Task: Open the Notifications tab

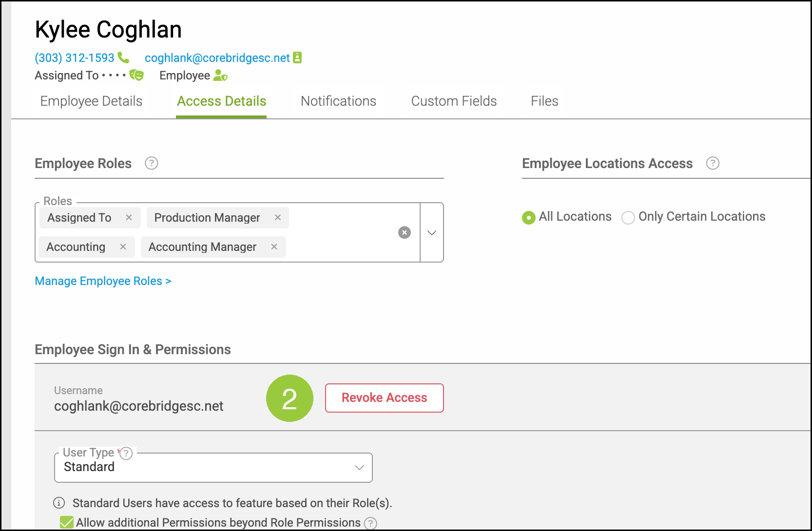Action: tap(339, 101)
